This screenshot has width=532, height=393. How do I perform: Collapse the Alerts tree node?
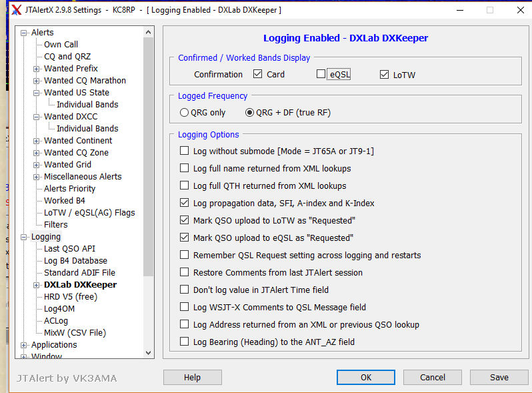tap(23, 33)
